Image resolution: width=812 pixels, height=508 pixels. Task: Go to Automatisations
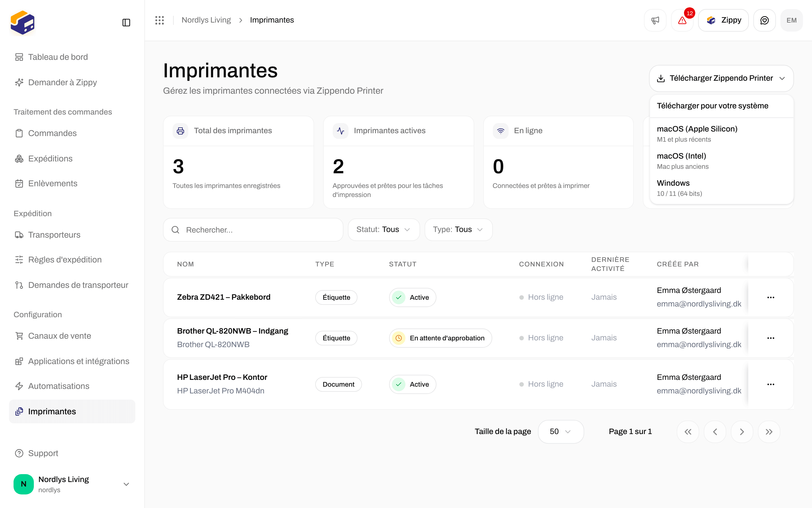(x=72, y=386)
